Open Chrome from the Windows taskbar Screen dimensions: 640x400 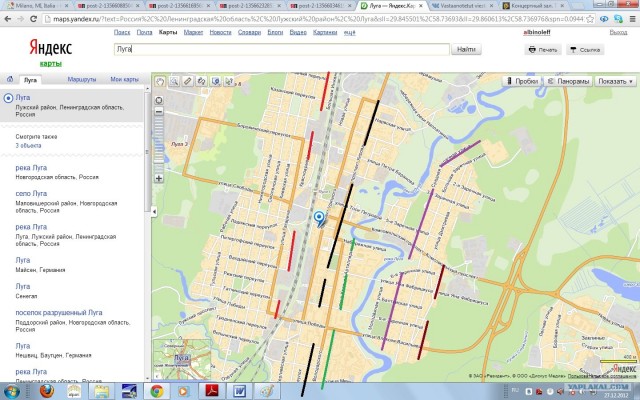(157, 391)
